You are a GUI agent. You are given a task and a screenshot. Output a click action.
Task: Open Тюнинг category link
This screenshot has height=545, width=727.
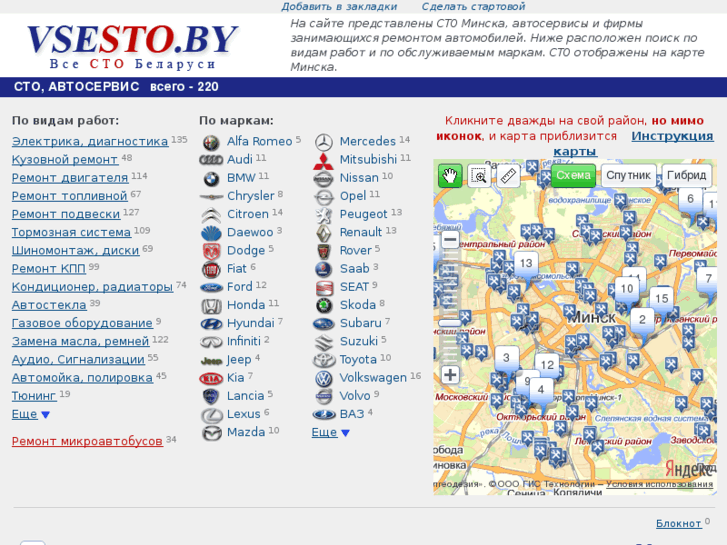click(x=34, y=396)
